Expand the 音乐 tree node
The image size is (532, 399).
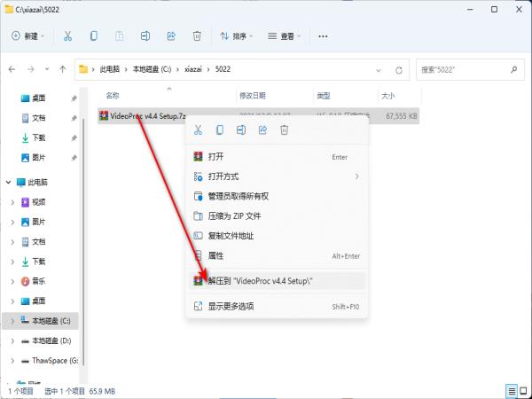point(12,281)
